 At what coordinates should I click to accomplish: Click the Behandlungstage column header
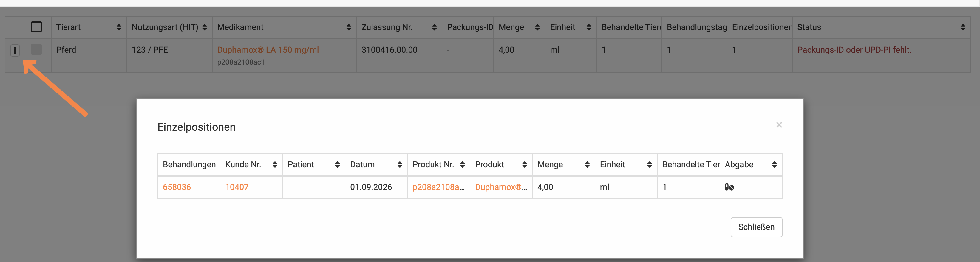(694, 27)
